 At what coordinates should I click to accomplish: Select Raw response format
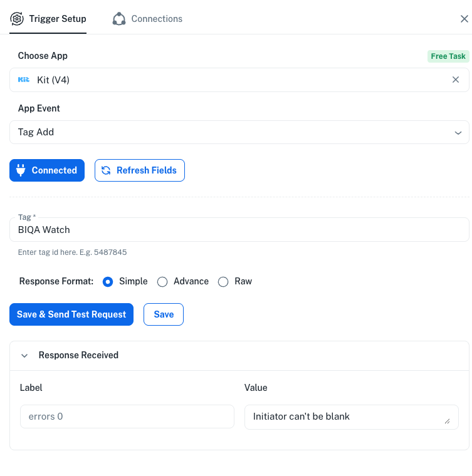coord(223,282)
